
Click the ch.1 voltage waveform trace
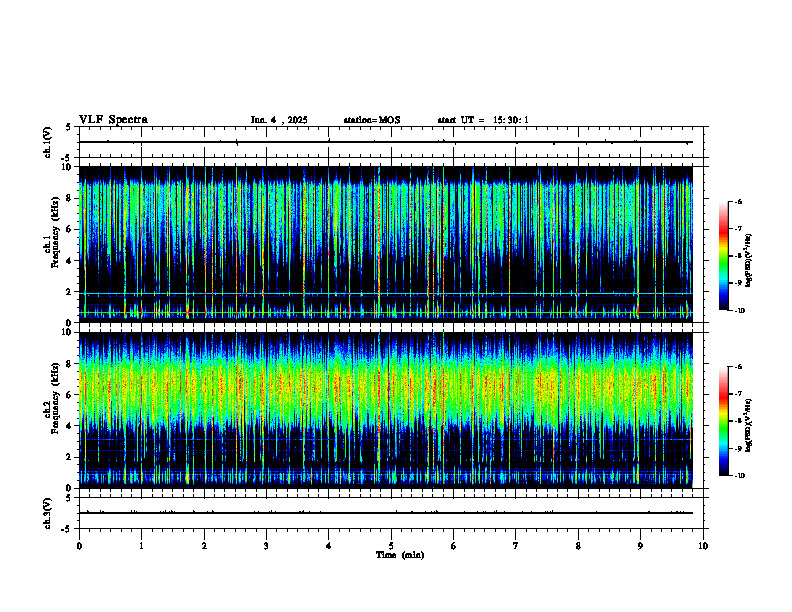386,142
